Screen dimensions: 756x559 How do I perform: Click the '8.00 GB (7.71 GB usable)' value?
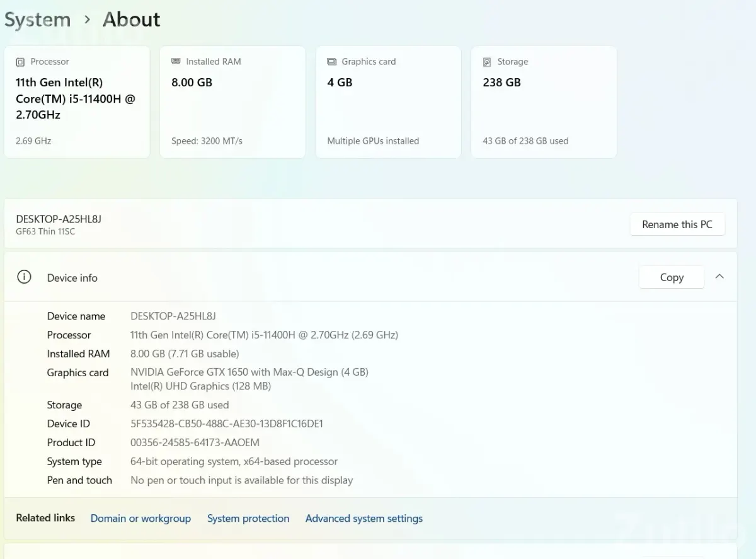point(185,354)
